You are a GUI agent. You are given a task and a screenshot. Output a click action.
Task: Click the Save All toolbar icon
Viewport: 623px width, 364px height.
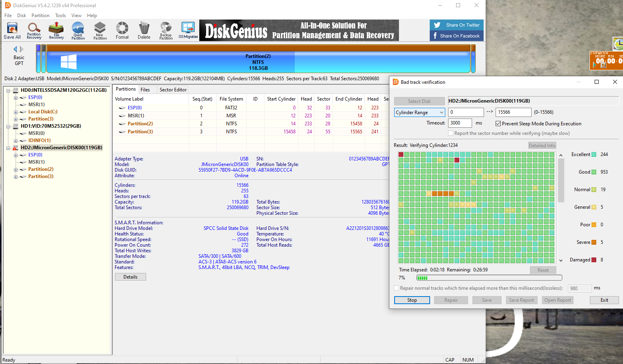12,31
